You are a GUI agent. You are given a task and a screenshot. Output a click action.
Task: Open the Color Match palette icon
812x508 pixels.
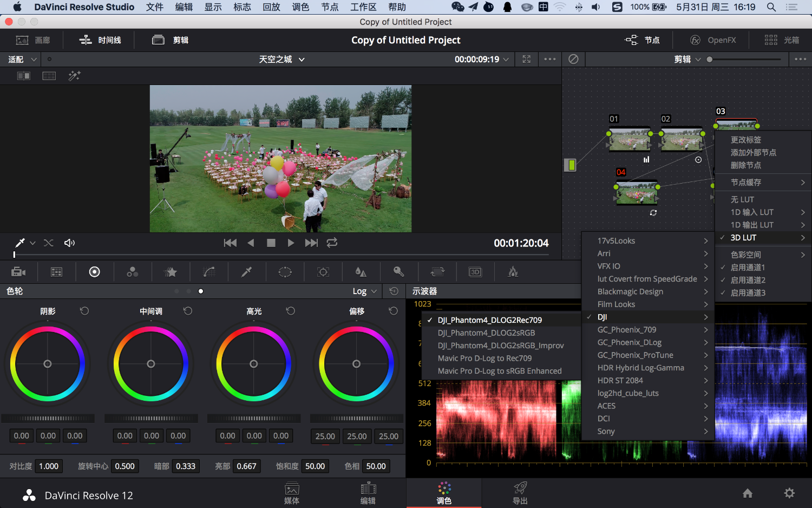click(x=56, y=272)
